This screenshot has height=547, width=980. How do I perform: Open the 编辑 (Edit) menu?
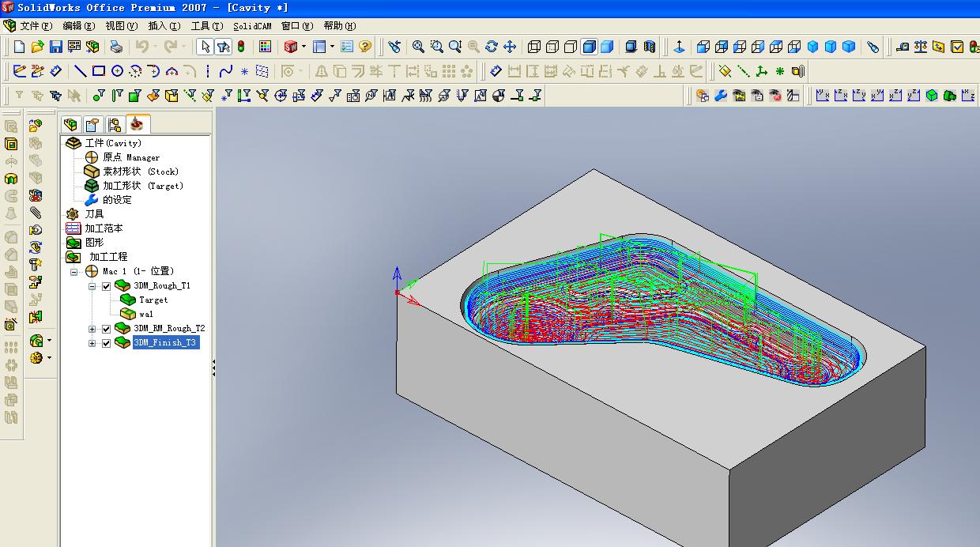78,26
